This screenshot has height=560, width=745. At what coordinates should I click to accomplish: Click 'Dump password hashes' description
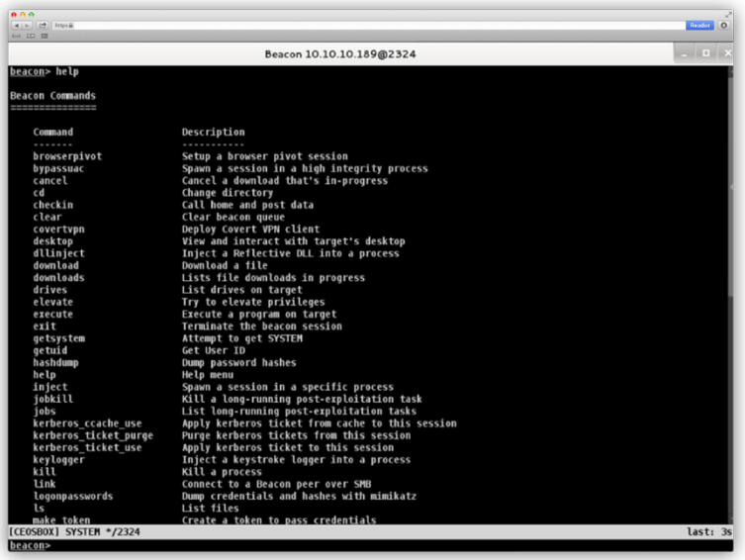click(x=239, y=362)
